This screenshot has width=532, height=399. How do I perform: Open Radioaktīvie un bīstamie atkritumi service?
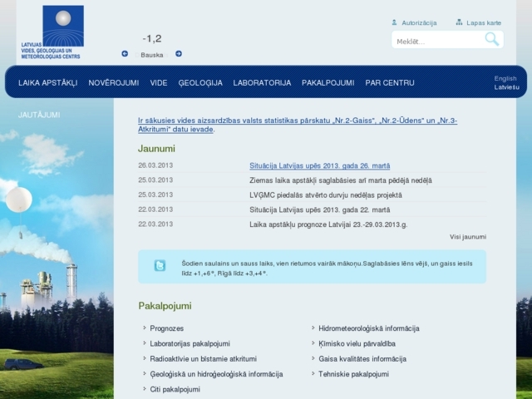203,358
